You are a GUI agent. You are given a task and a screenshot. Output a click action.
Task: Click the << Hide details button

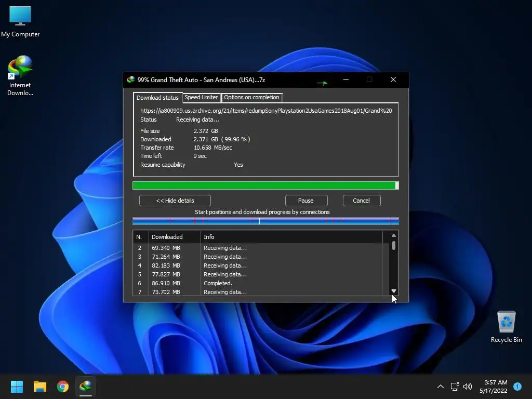click(175, 201)
